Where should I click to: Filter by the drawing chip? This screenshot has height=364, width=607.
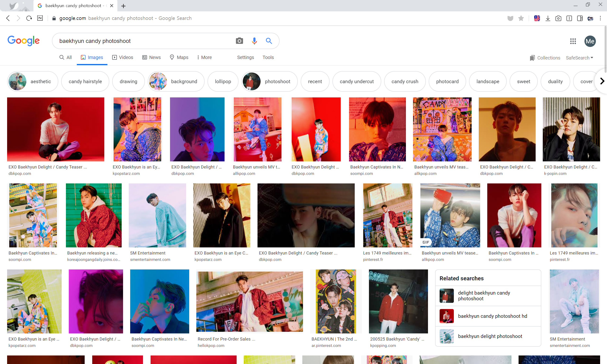click(128, 82)
